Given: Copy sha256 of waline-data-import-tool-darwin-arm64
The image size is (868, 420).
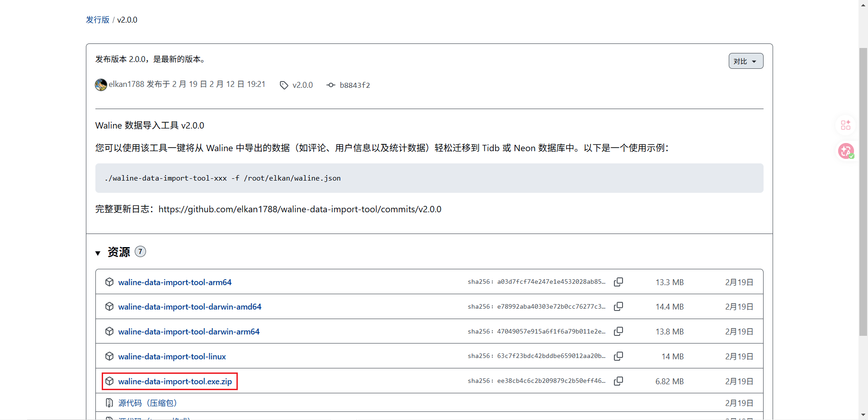Looking at the screenshot, I should 618,331.
